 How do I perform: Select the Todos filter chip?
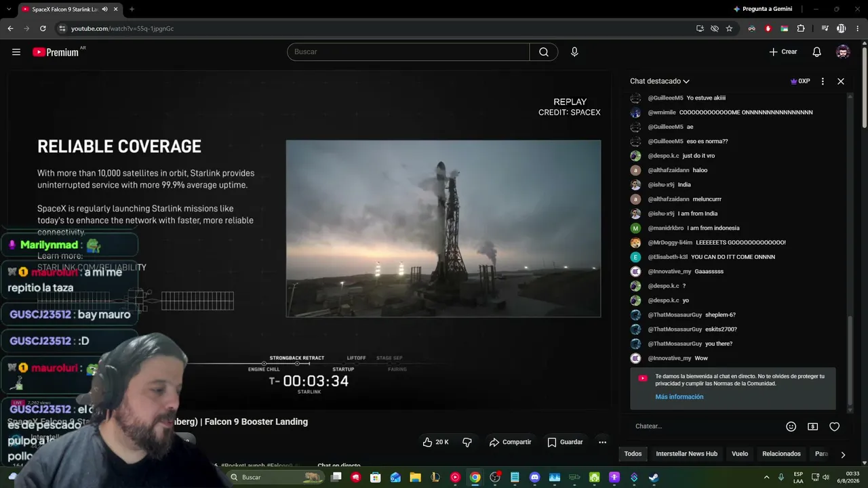(x=633, y=454)
